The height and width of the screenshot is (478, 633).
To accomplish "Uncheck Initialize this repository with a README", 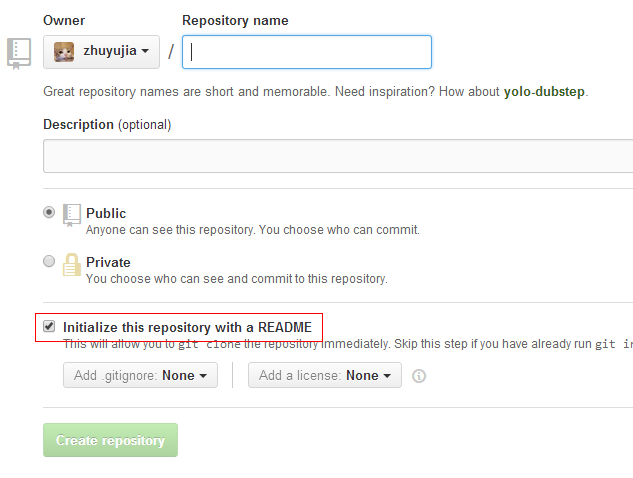I will coord(49,326).
